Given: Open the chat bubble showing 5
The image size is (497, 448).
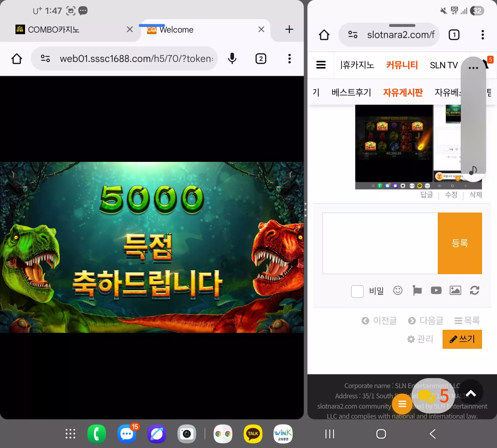Looking at the screenshot, I should (433, 396).
